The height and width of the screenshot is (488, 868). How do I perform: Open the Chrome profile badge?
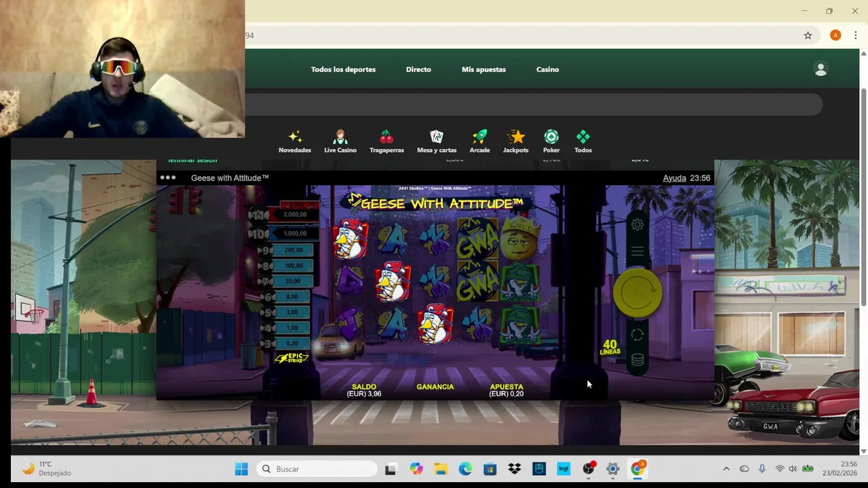[835, 35]
